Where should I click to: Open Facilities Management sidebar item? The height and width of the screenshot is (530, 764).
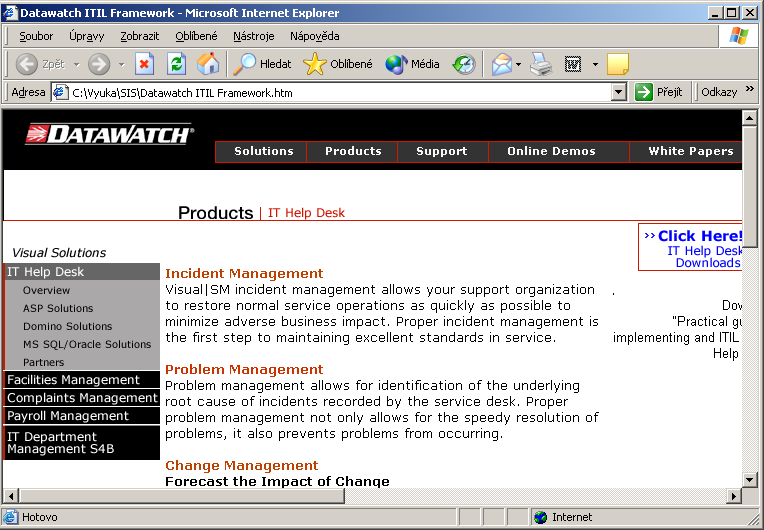pos(82,379)
